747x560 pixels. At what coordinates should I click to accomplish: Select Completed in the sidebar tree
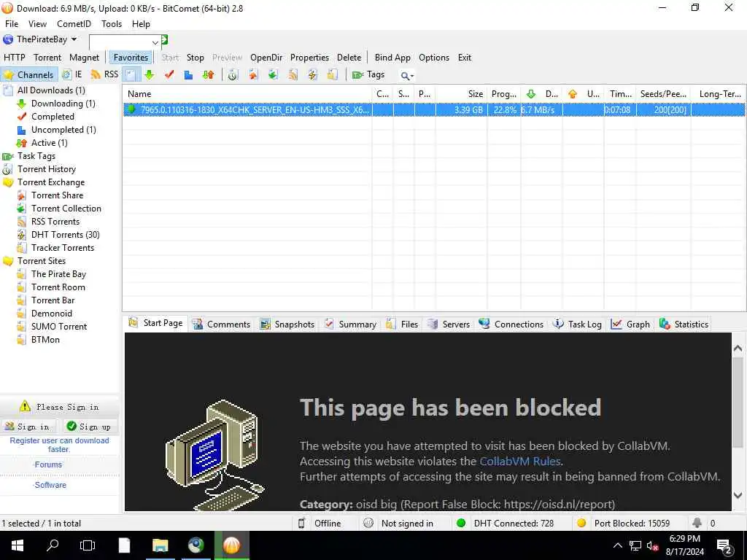(x=53, y=117)
